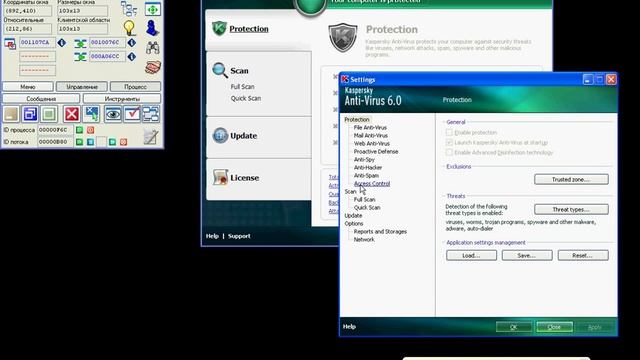Click the window-with-green-arrow toolbar icon
640x360 pixels.
(91, 114)
